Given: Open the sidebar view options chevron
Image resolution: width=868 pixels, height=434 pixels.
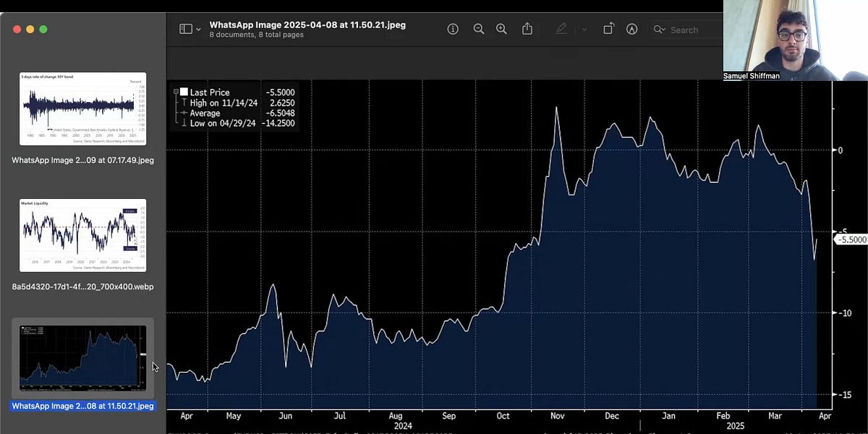Looking at the screenshot, I should (197, 28).
